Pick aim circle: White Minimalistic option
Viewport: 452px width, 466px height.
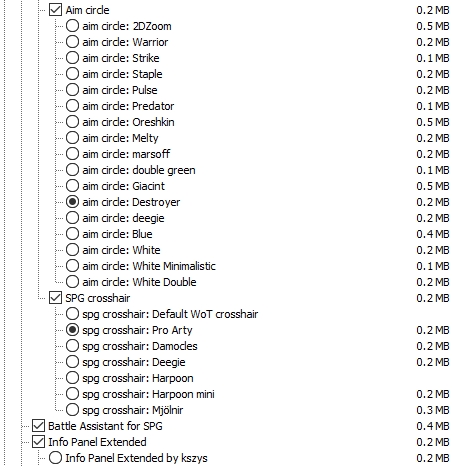point(72,266)
